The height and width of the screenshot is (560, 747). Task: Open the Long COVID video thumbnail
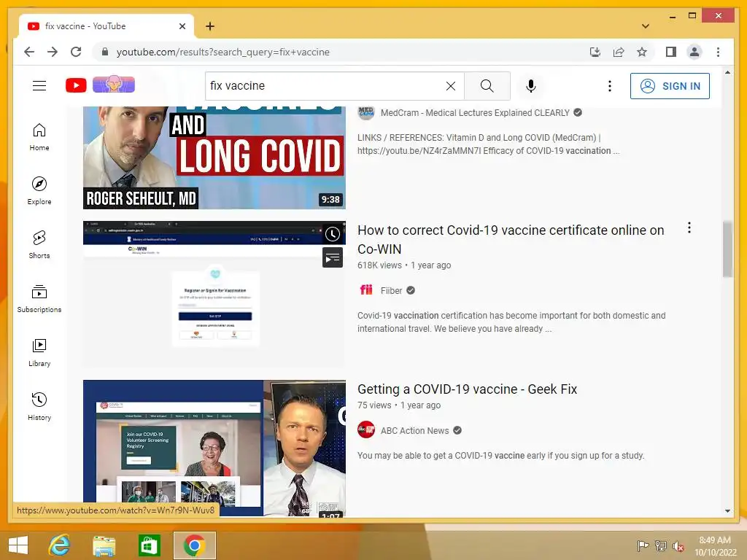pos(214,157)
